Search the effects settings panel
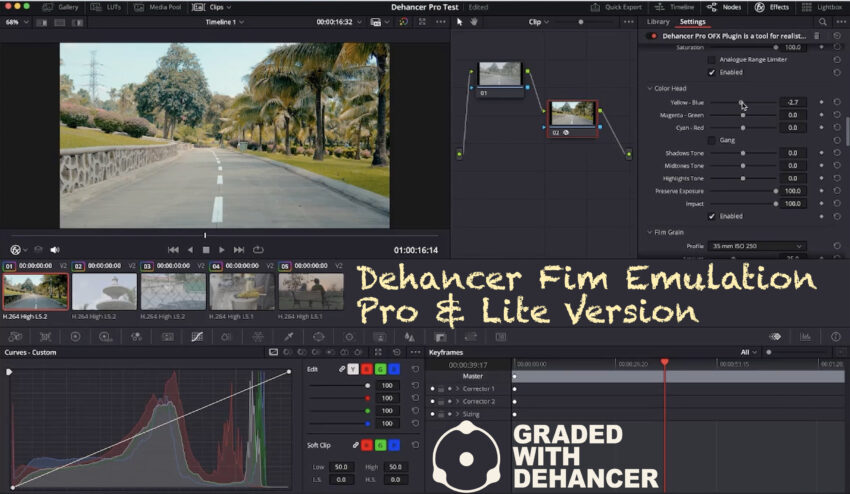 point(822,22)
